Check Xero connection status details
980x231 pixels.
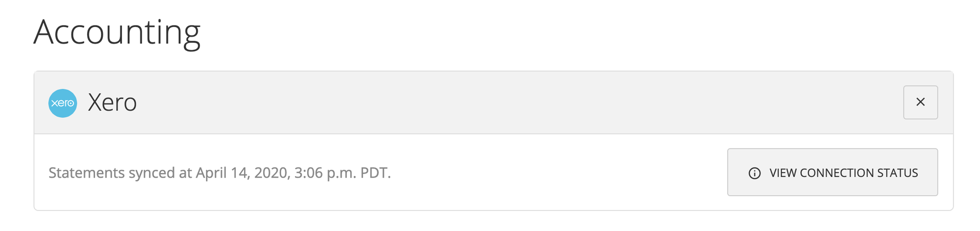[x=832, y=172]
